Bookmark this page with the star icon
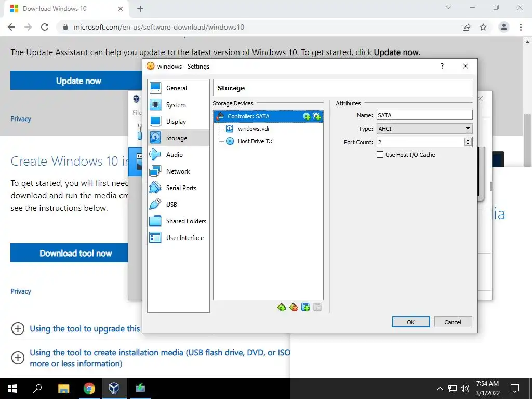This screenshot has width=532, height=399. click(x=483, y=27)
